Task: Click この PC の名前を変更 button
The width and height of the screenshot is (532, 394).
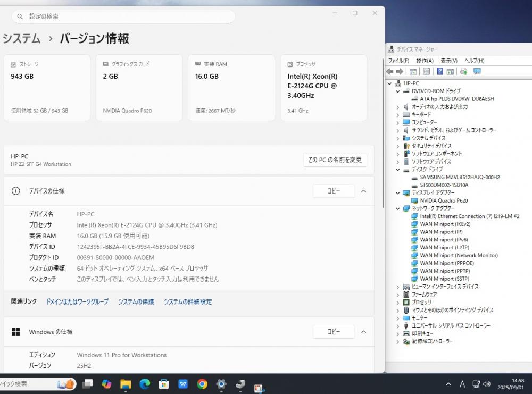Action: (x=335, y=160)
